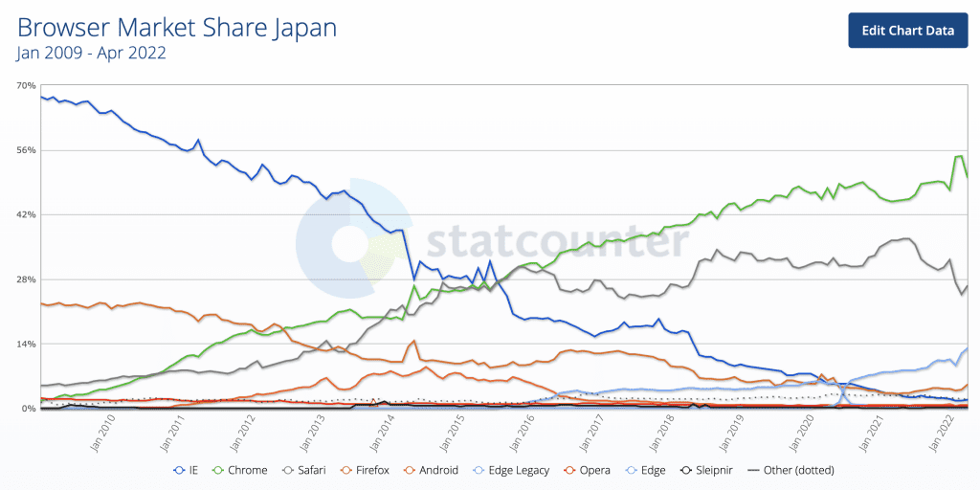
Task: Toggle the Sleipnir legend marker icon
Action: pyautogui.click(x=686, y=470)
